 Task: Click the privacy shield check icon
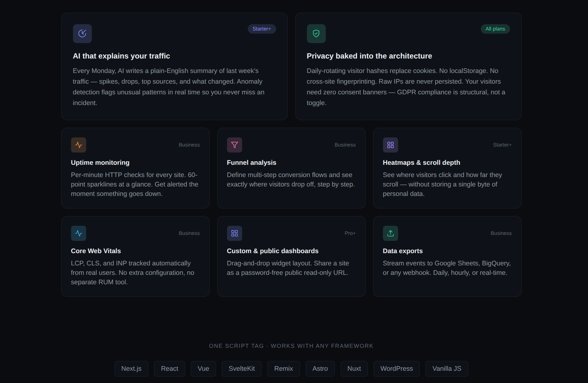pos(316,34)
